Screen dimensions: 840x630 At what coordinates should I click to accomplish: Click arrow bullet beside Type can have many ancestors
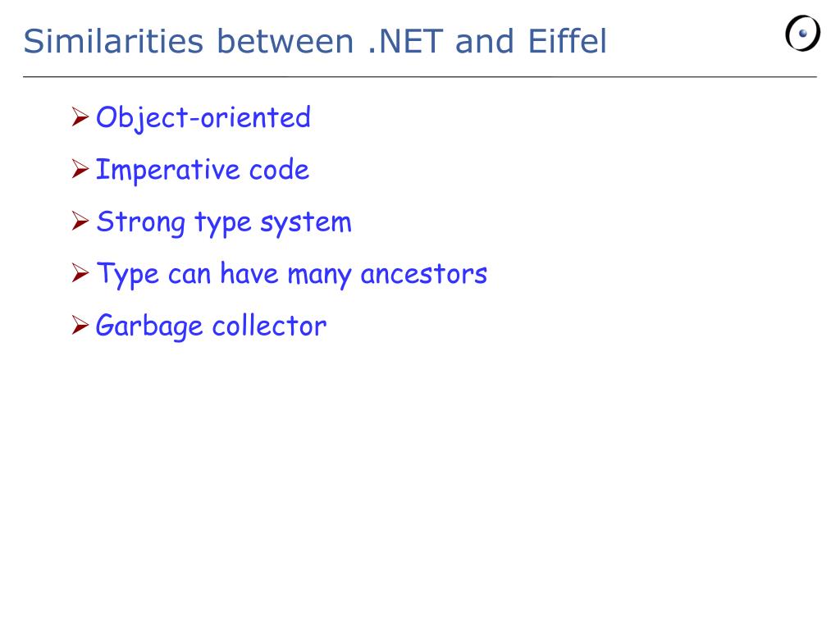tap(80, 273)
